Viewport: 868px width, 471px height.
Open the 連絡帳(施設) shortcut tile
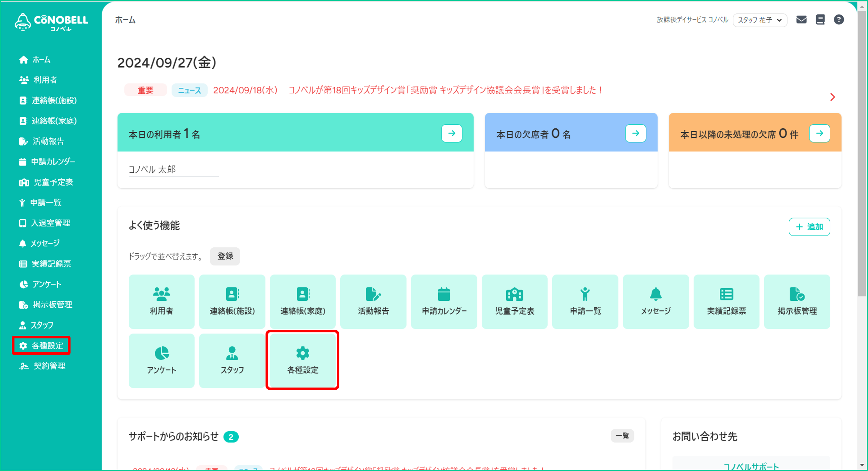tap(232, 302)
